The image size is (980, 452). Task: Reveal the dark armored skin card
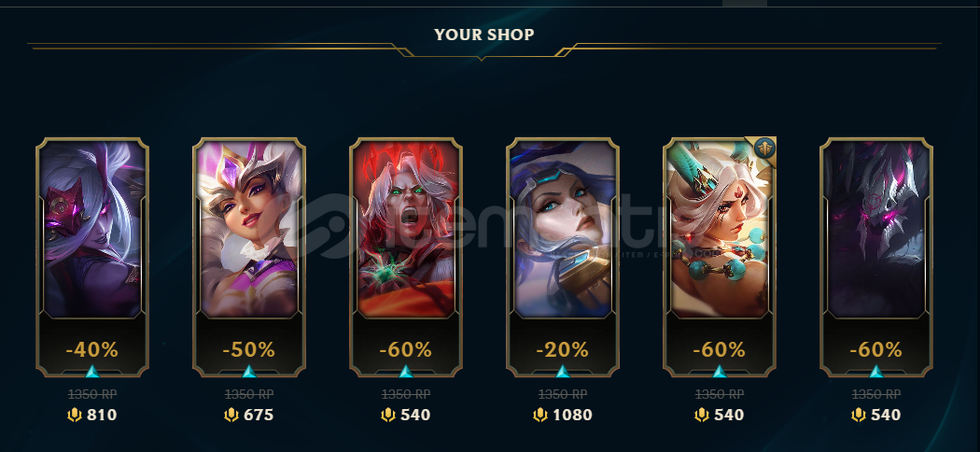pos(877,229)
